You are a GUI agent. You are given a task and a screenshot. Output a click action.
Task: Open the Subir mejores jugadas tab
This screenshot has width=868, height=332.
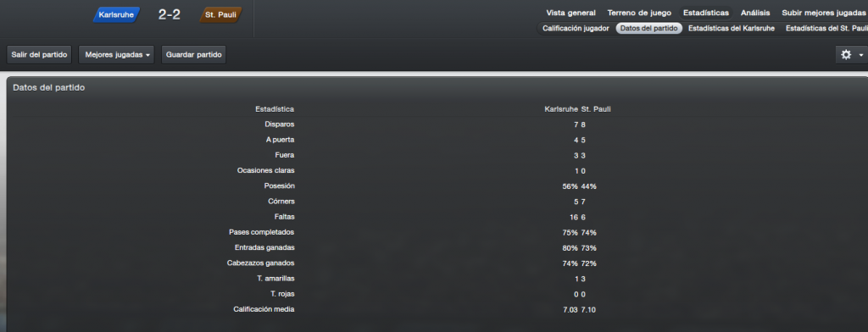(823, 13)
